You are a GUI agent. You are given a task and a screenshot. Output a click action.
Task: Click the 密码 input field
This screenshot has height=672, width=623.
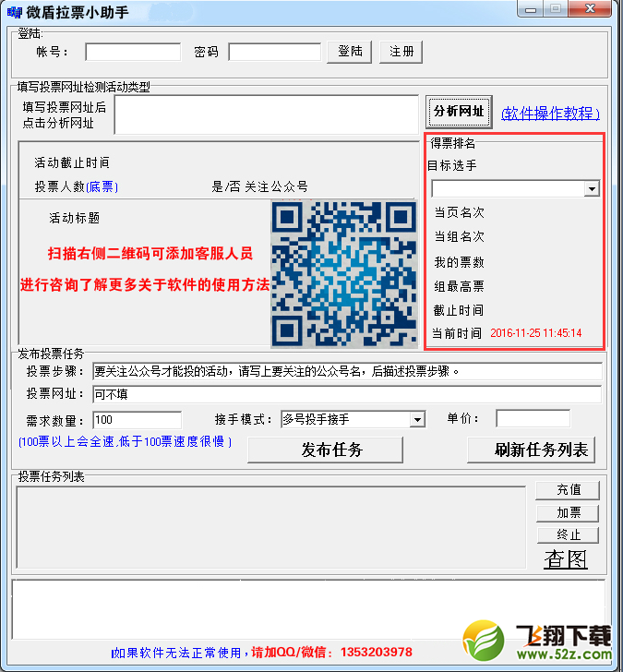click(x=275, y=52)
